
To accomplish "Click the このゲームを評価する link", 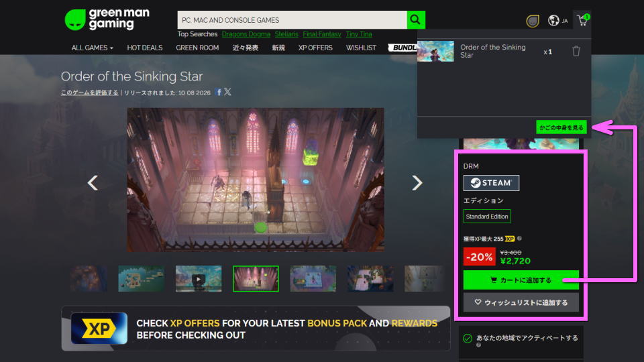I will tap(89, 93).
